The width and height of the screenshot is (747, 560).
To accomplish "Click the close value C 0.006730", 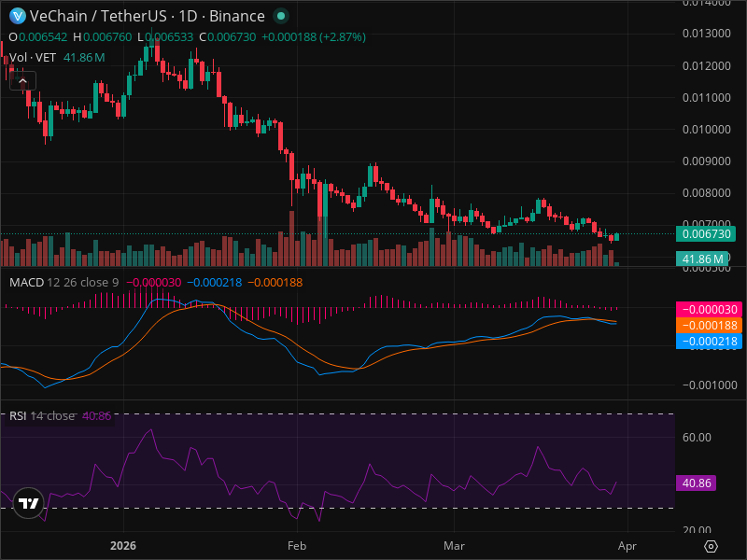I will (x=227, y=37).
